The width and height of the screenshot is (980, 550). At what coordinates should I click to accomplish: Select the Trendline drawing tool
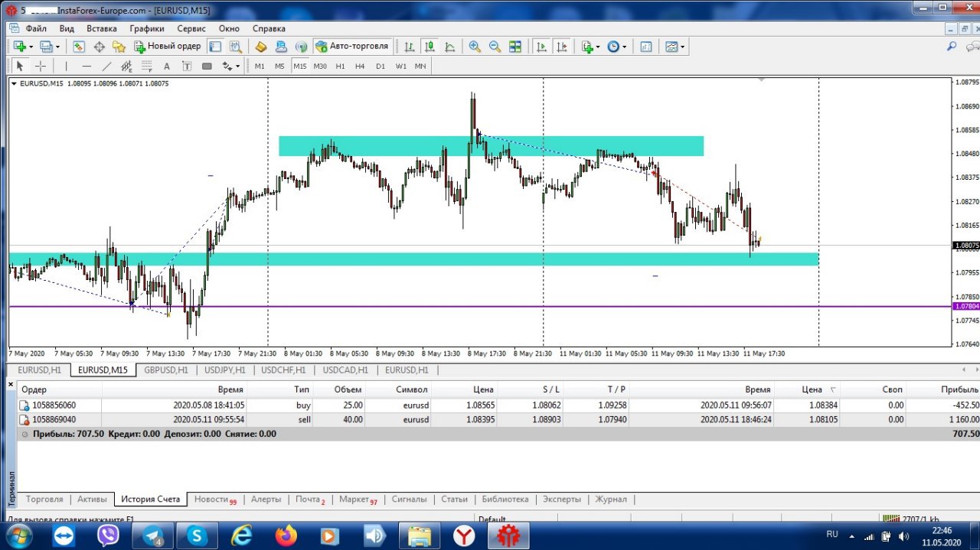(x=106, y=67)
